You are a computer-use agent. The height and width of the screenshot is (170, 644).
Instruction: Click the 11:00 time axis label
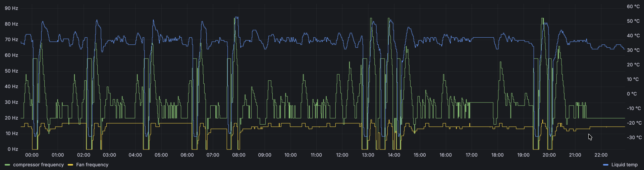tap(316, 155)
